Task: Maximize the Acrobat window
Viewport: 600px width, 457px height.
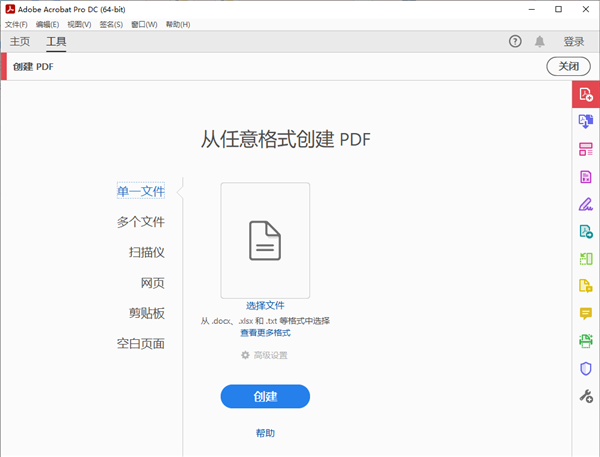Action: (558, 9)
